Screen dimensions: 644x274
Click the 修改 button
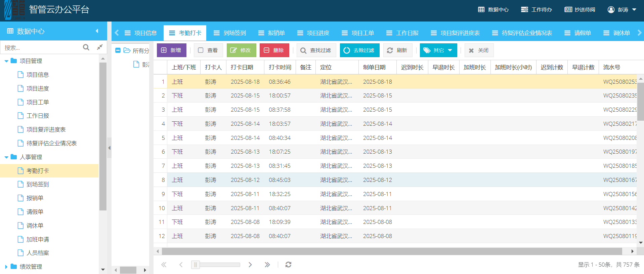click(x=241, y=50)
